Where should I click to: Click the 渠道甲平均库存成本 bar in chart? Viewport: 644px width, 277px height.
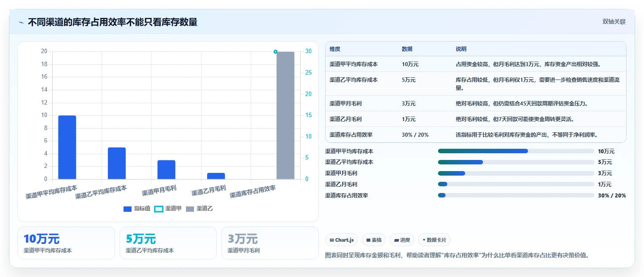point(67,147)
